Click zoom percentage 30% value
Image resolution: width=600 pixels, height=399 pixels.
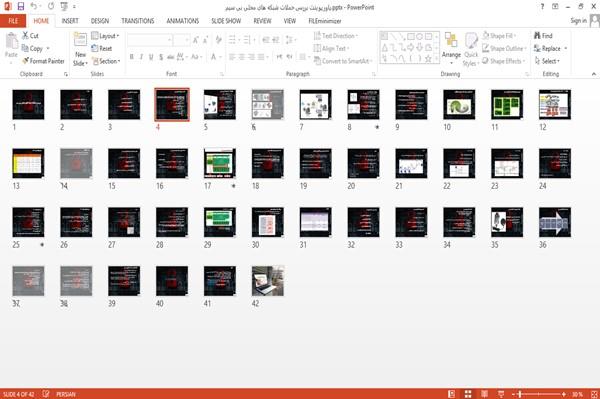tap(577, 394)
